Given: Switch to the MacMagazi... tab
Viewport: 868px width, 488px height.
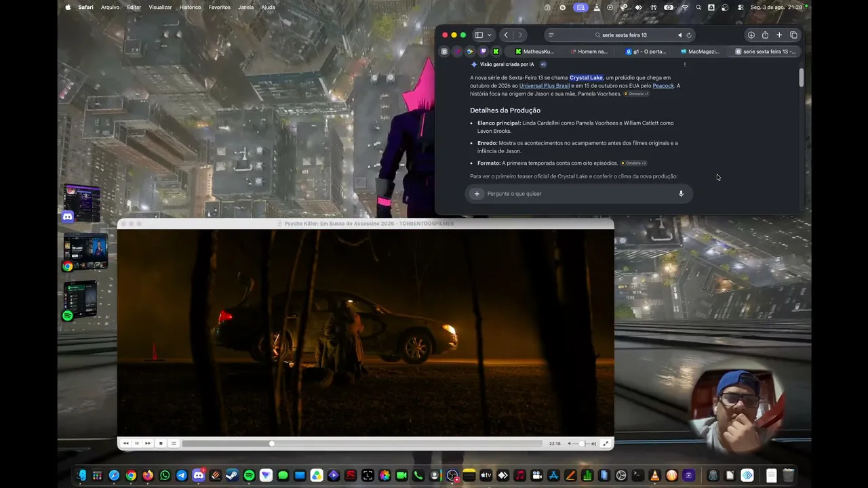Looking at the screenshot, I should (701, 52).
